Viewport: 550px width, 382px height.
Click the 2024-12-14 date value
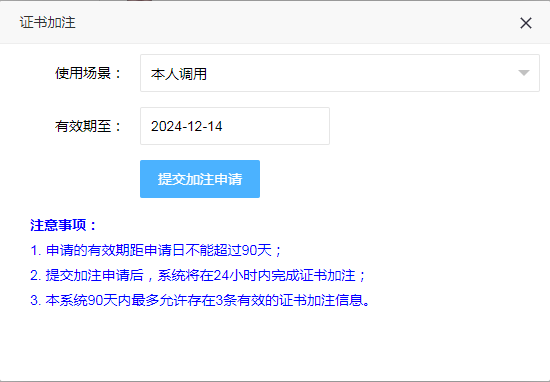tap(187, 126)
